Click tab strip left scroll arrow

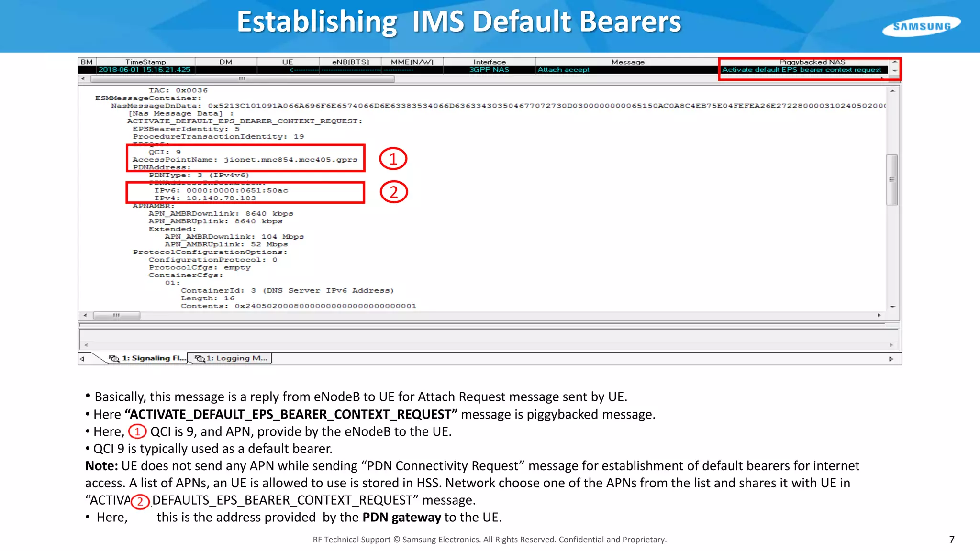point(82,358)
